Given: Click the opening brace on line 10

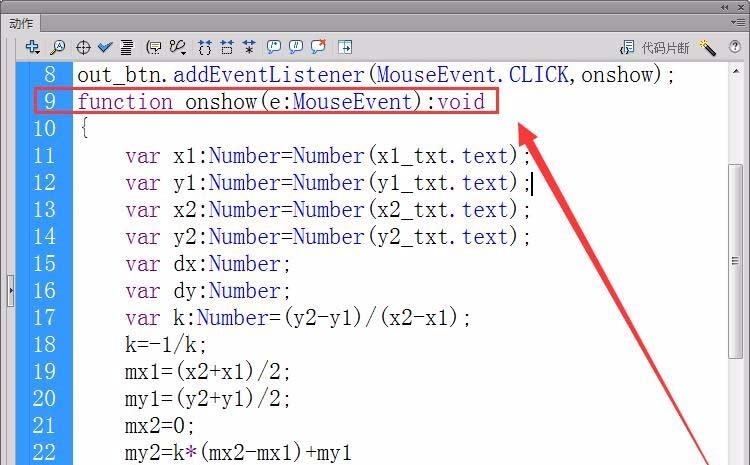Looking at the screenshot, I should pos(84,128).
